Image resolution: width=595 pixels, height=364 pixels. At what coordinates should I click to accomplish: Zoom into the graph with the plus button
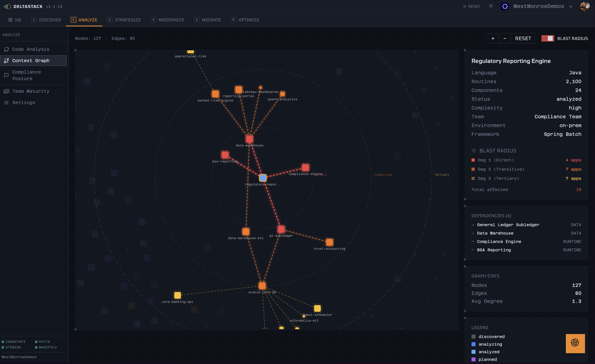click(493, 38)
